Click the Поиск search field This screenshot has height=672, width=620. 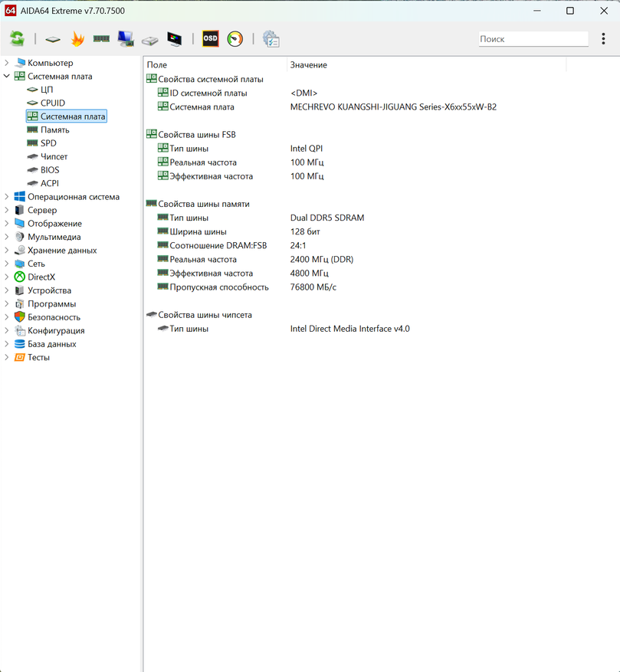pyautogui.click(x=533, y=39)
